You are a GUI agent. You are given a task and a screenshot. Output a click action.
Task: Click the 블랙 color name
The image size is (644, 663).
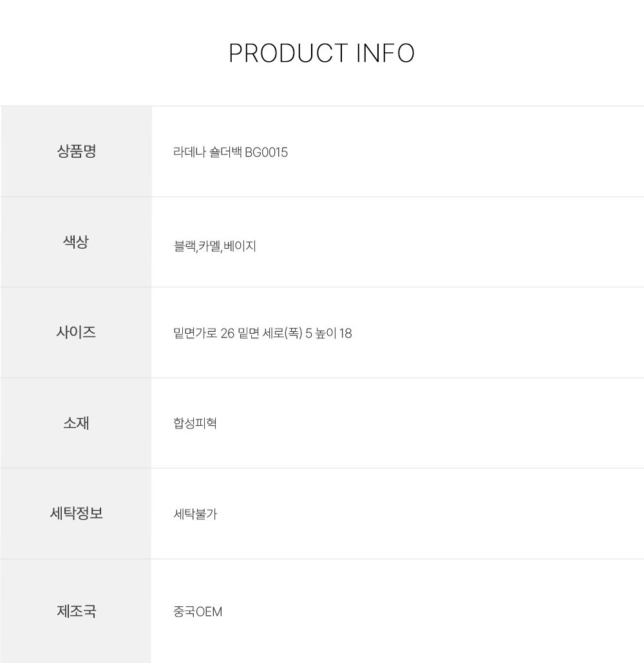coord(184,246)
